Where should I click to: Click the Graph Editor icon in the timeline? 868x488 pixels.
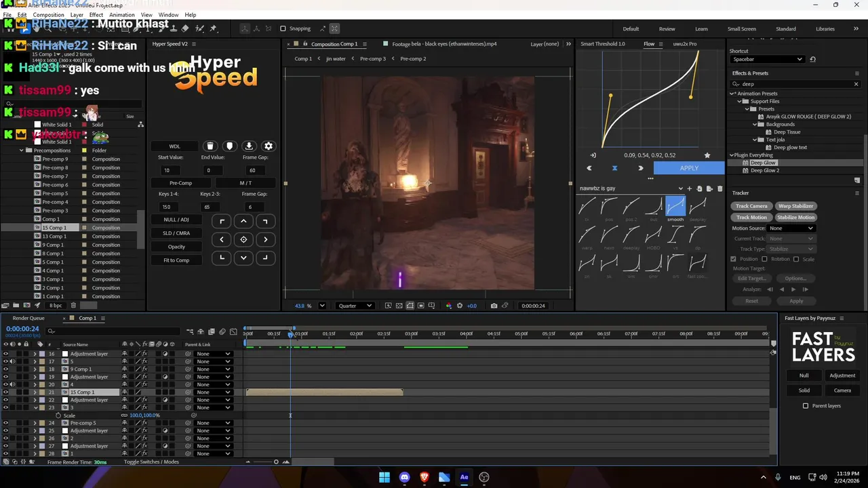pyautogui.click(x=233, y=331)
